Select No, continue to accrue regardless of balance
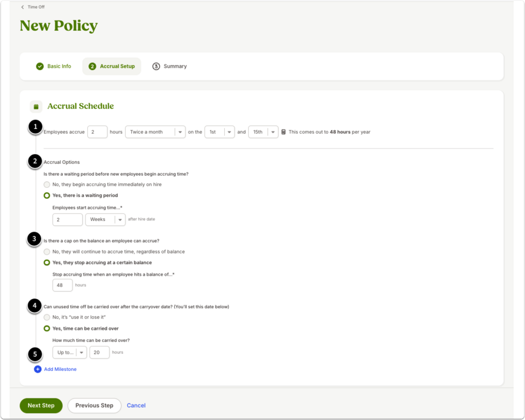Screen dimensions: 525x420 click(47, 252)
